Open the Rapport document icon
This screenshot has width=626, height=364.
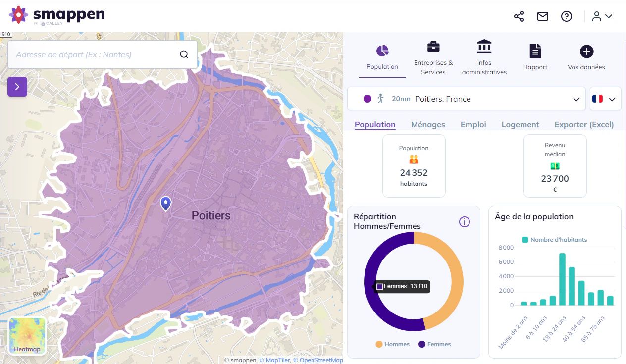[535, 51]
